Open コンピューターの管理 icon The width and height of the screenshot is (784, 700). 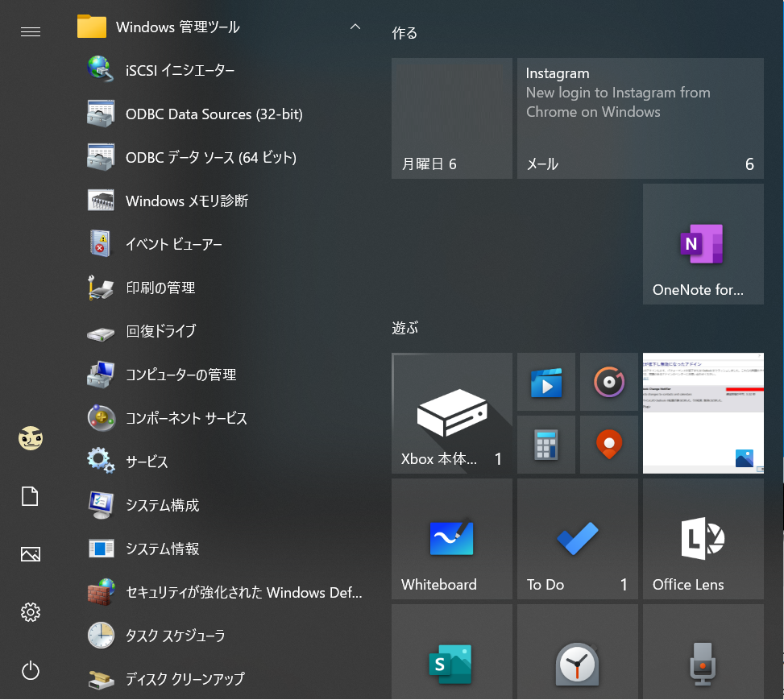(x=101, y=375)
